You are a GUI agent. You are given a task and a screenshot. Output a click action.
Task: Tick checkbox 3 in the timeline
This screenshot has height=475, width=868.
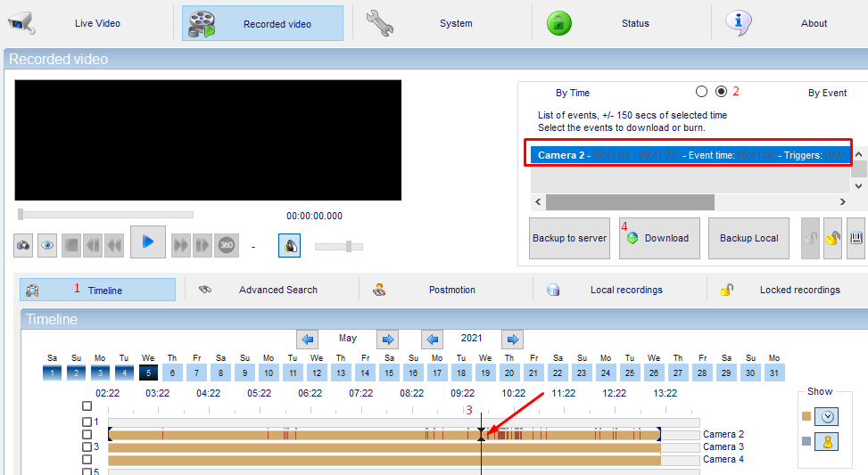coord(87,446)
